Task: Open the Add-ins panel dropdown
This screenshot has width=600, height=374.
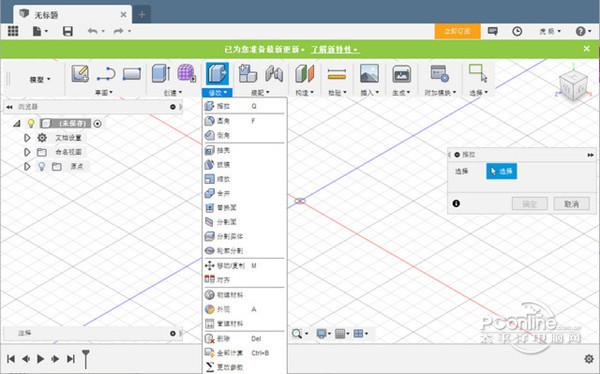Action: pos(440,93)
